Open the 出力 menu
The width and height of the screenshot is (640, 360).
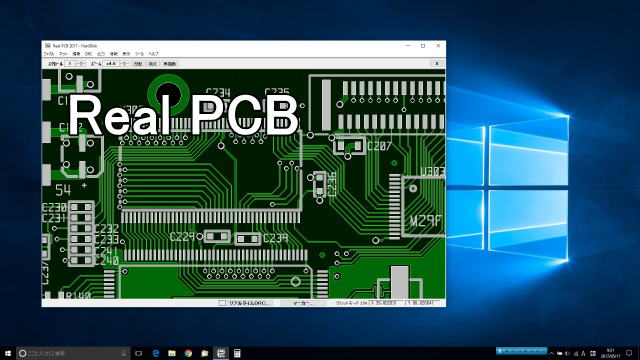pos(101,54)
